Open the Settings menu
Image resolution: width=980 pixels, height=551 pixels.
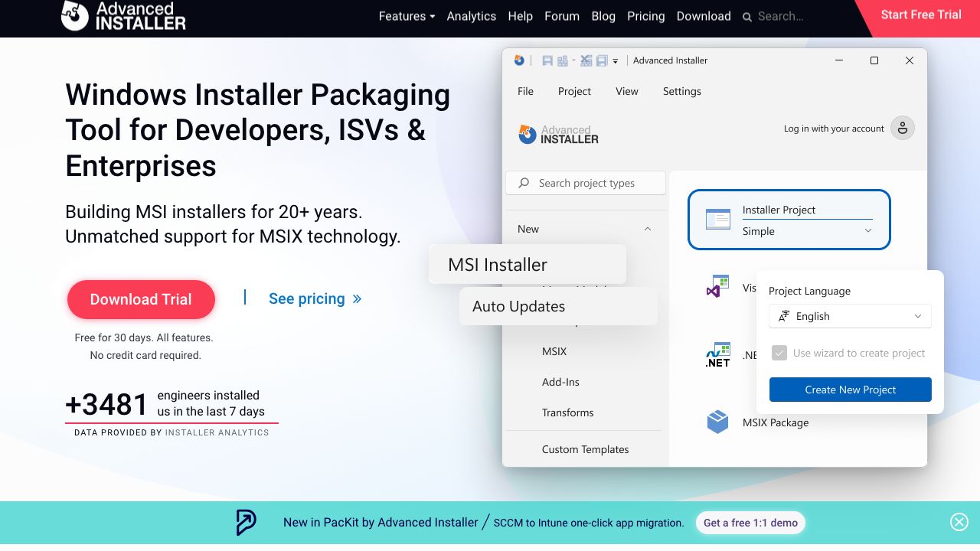click(681, 91)
